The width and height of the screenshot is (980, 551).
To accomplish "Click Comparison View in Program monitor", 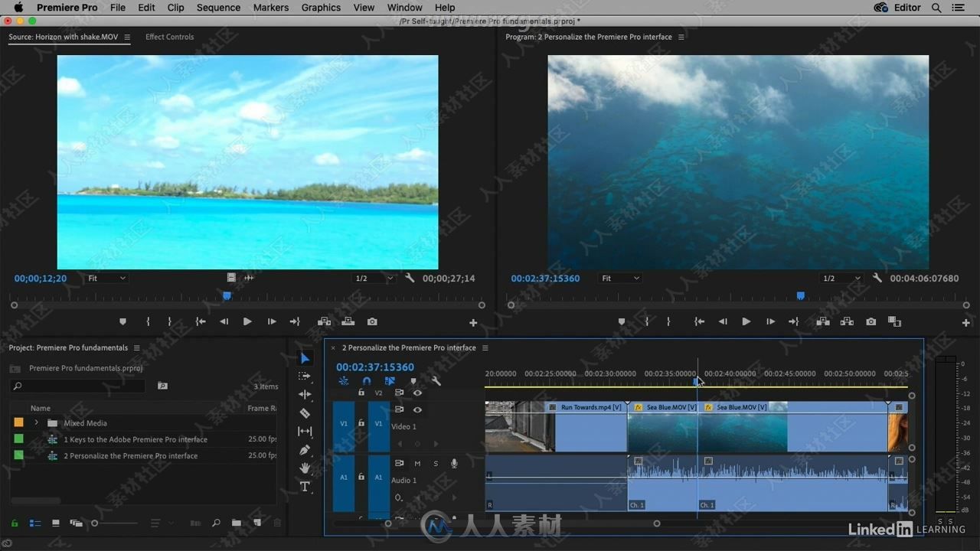I will 894,322.
